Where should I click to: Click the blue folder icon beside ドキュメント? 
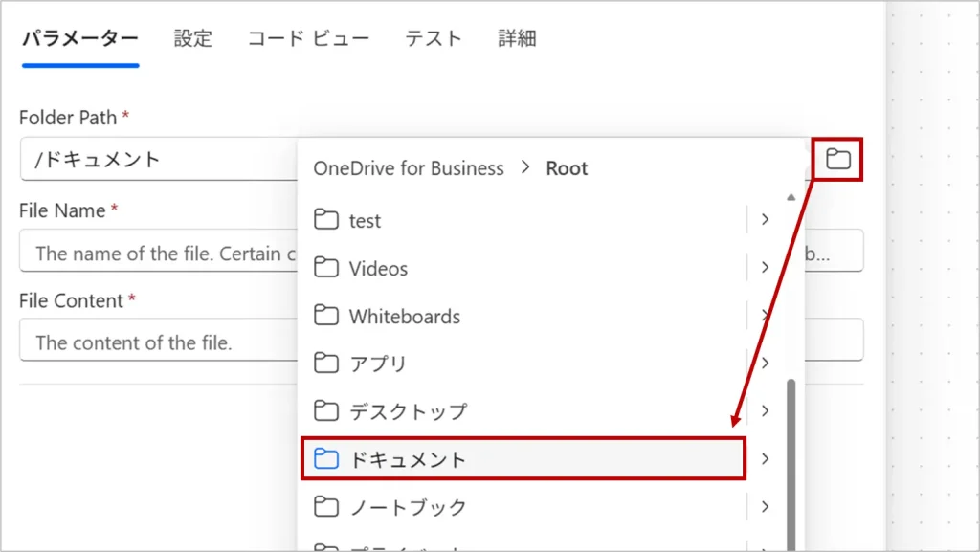(327, 459)
